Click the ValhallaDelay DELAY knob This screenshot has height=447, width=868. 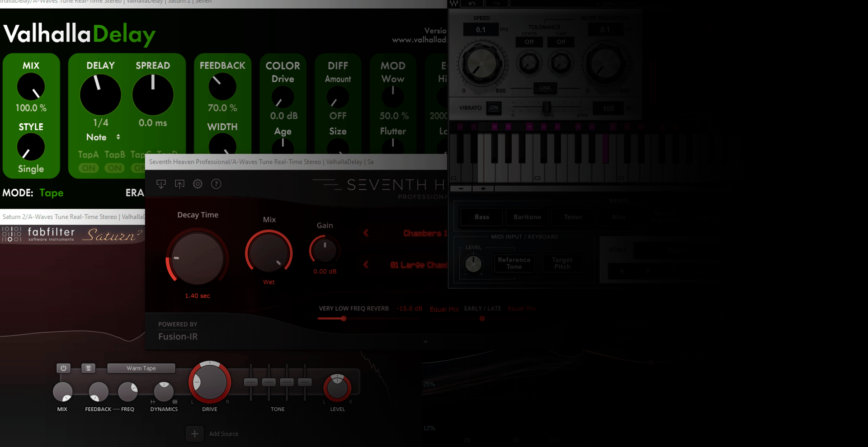coord(100,94)
